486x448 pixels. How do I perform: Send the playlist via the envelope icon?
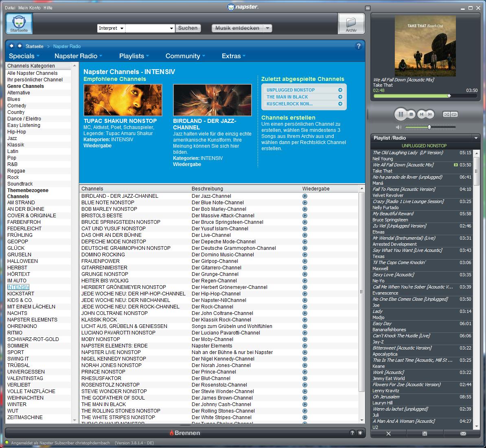click(x=463, y=433)
